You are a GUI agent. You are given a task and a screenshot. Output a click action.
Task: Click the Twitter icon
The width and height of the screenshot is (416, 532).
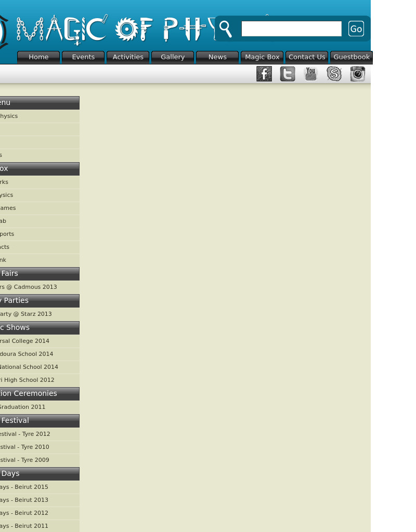click(288, 74)
